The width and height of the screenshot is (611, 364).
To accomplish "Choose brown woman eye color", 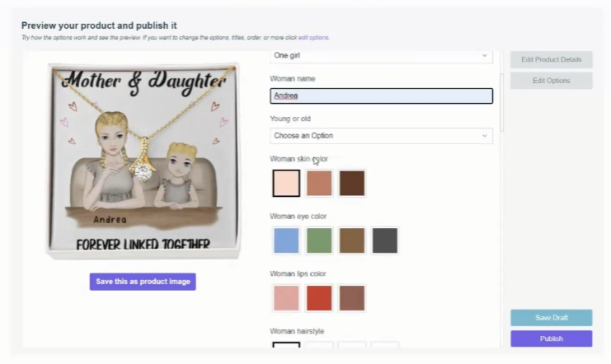I will (x=352, y=240).
